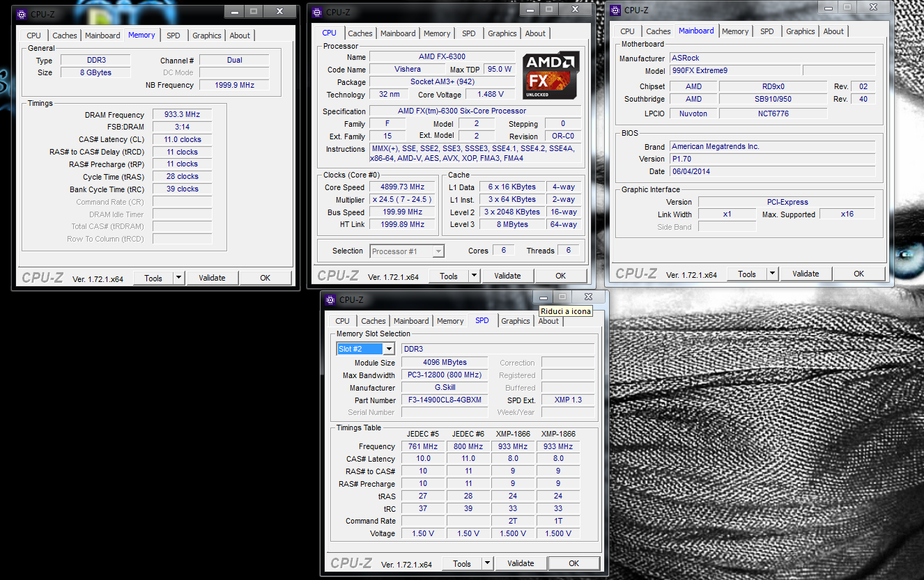Click the JEDEC #5 frequency 761 MHz cell
The image size is (924, 580).
pyautogui.click(x=423, y=446)
